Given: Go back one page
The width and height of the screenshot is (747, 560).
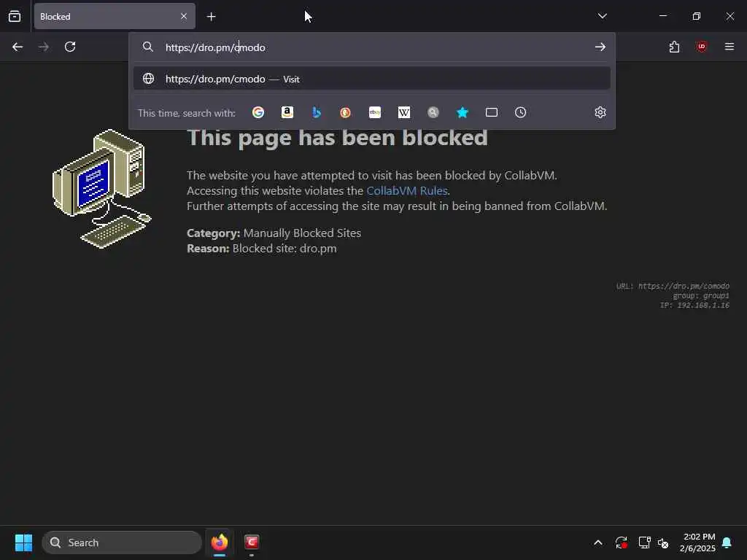Looking at the screenshot, I should (x=18, y=47).
